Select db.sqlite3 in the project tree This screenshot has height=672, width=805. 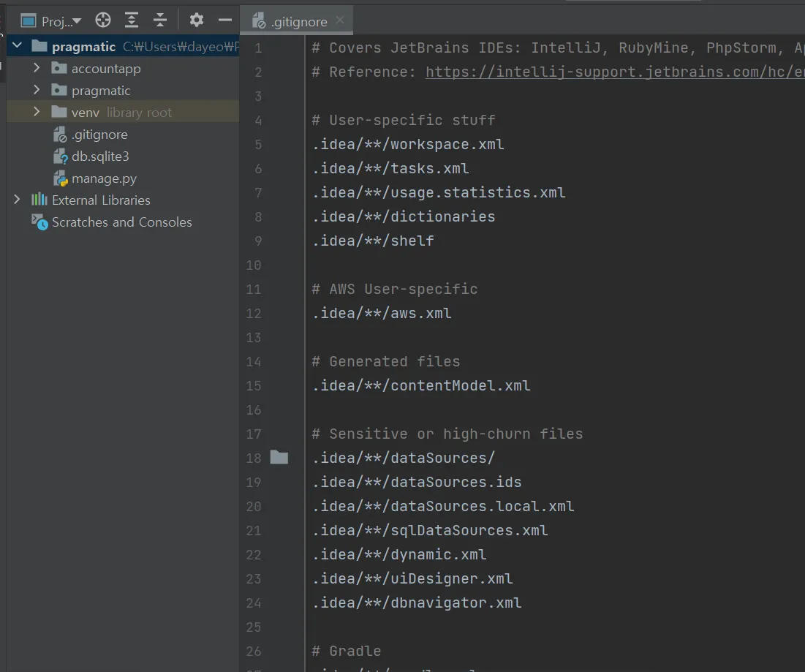(x=100, y=156)
